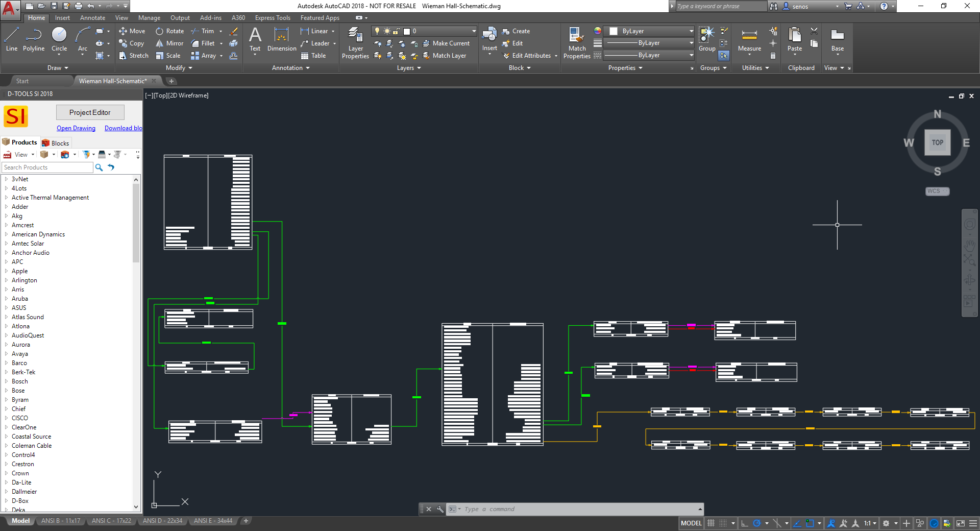Toggle snap mode in status bar
Viewport: 980px width, 531px height.
723,523
